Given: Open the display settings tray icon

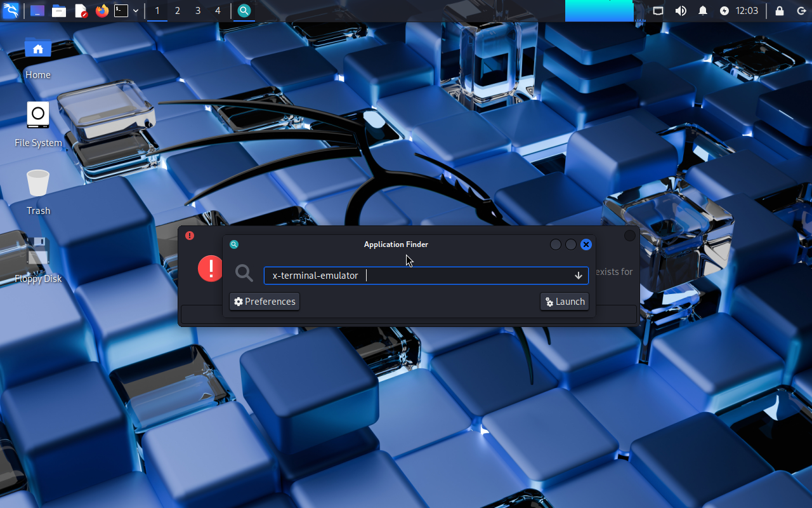Looking at the screenshot, I should click(658, 11).
